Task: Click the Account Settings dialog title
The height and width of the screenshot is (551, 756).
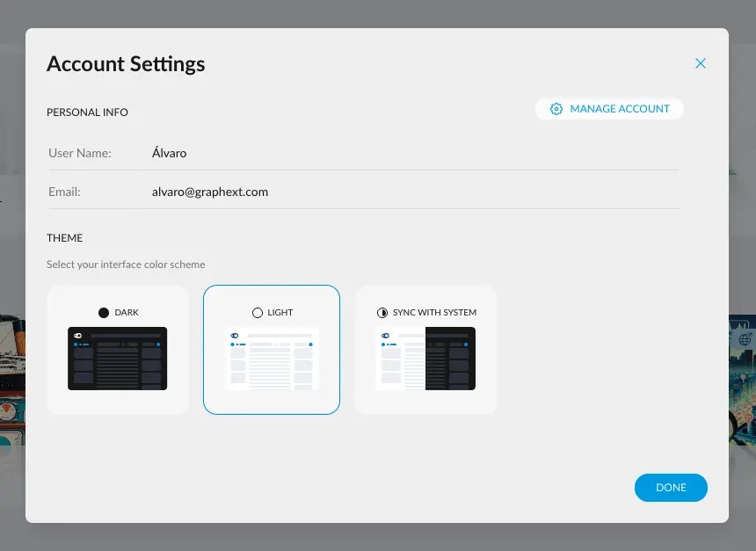Action: tap(126, 63)
